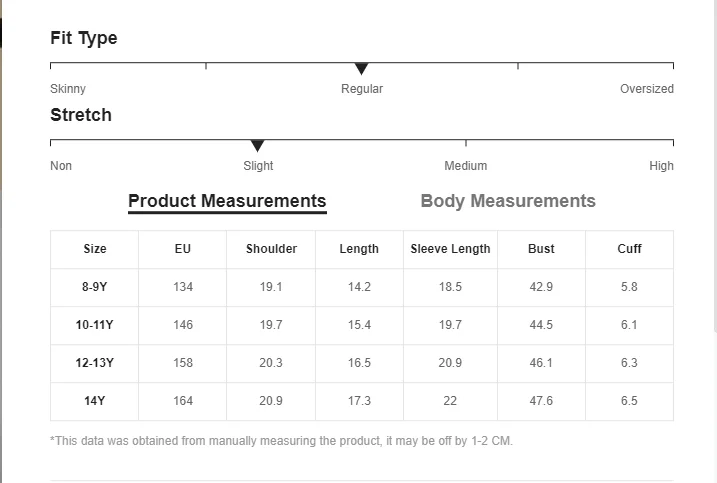Click the Cuff column header
Screen dimensions: 717x483
click(629, 249)
